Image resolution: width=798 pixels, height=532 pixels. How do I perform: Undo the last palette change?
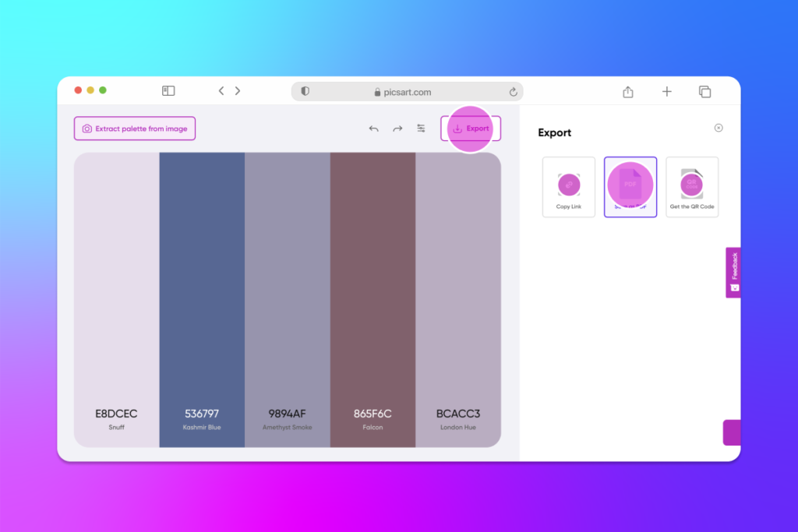click(373, 128)
